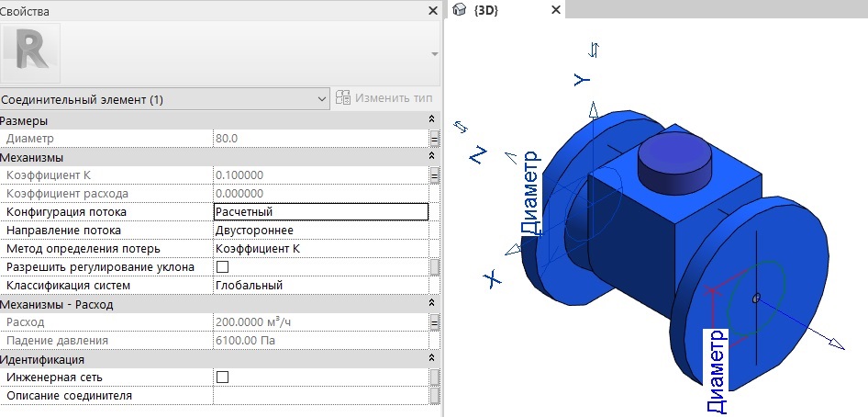Click the associate parameter button for Диаметр
Viewport: 868px width, 417px height.
[x=435, y=139]
